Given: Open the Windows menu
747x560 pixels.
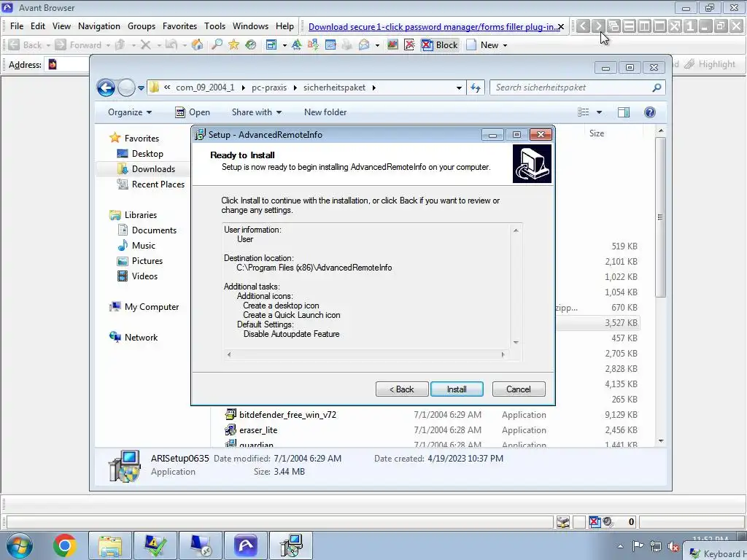Looking at the screenshot, I should [x=251, y=26].
